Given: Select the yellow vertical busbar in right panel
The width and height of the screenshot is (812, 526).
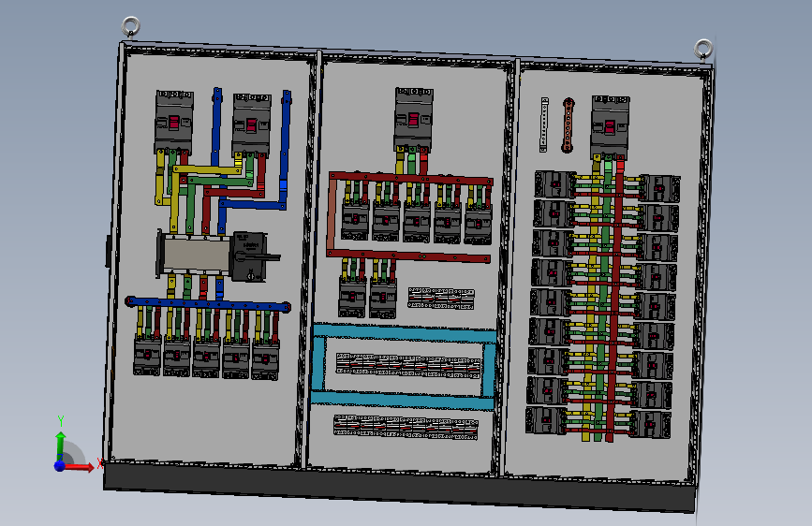Looking at the screenshot, I should pos(591,300).
